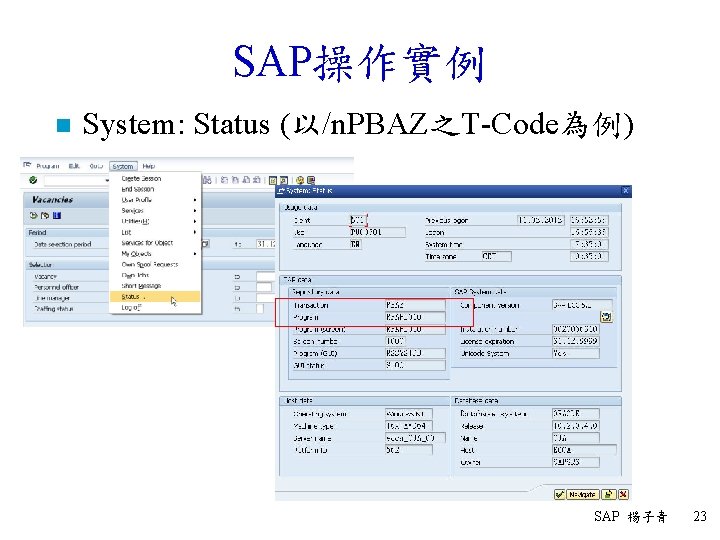Open the System menu in the menu bar

pos(123,166)
